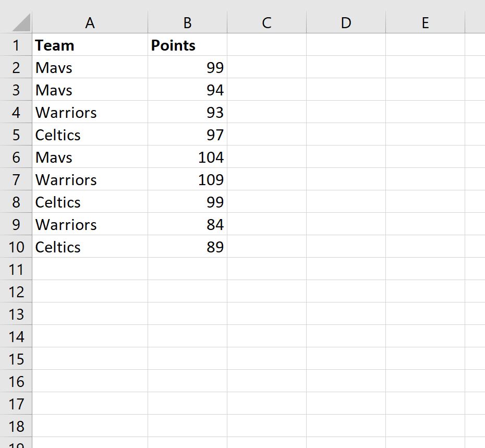Viewport: 485px width, 448px height.
Task: Select column A header
Action: (90, 22)
